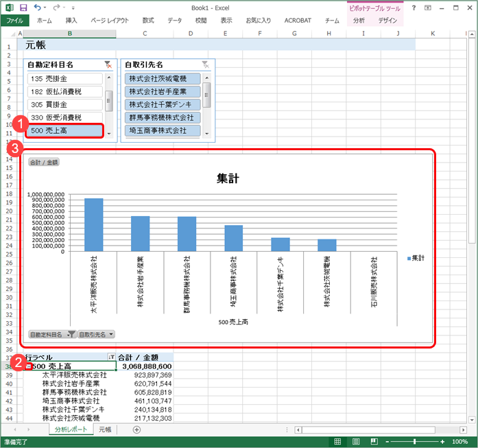
Task: Open 行ラベル filter dropdown in pivot table
Action: pyautogui.click(x=112, y=357)
